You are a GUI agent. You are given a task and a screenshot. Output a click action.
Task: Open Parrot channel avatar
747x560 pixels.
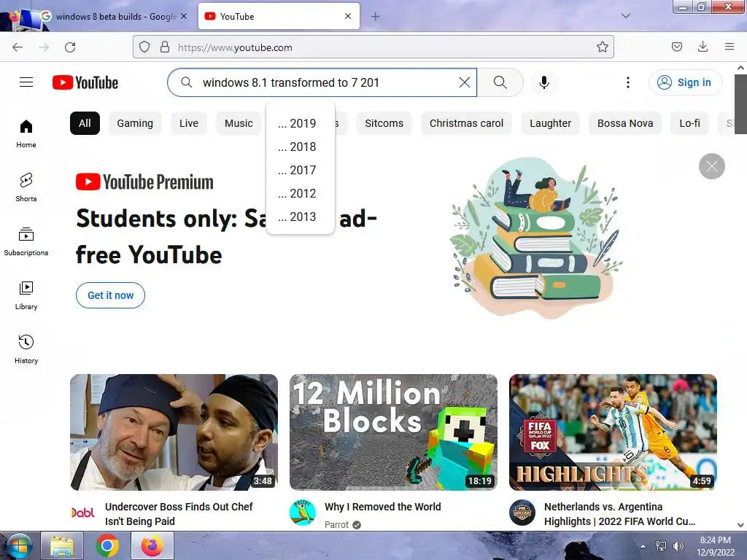coord(303,513)
